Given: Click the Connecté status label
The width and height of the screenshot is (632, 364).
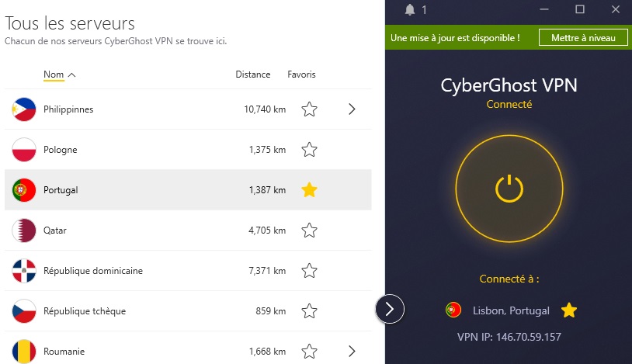Looking at the screenshot, I should tap(509, 105).
